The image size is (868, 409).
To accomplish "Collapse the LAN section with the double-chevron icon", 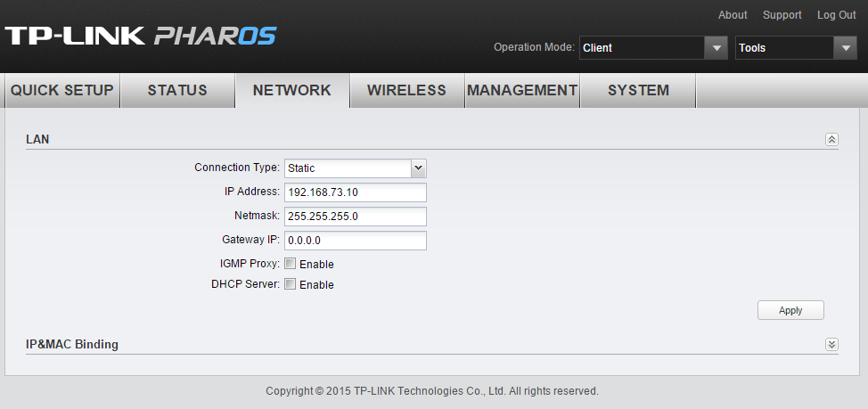I will coord(831,140).
